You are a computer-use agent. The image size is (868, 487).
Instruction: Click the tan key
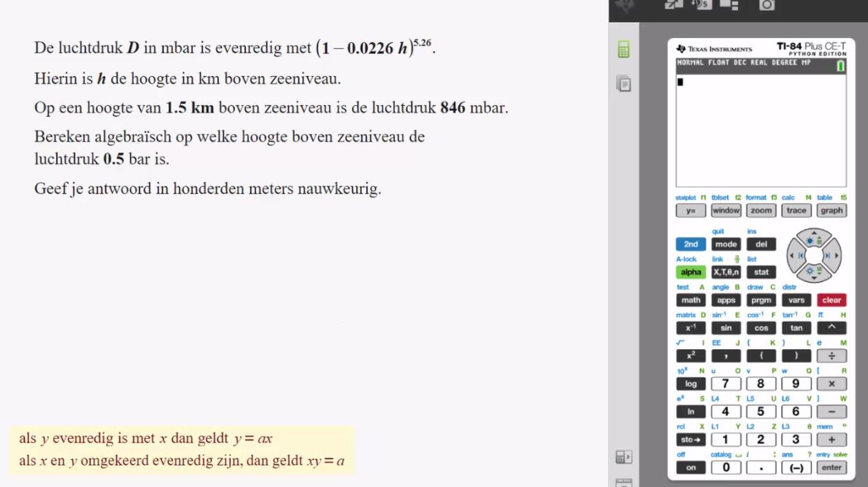pos(796,328)
